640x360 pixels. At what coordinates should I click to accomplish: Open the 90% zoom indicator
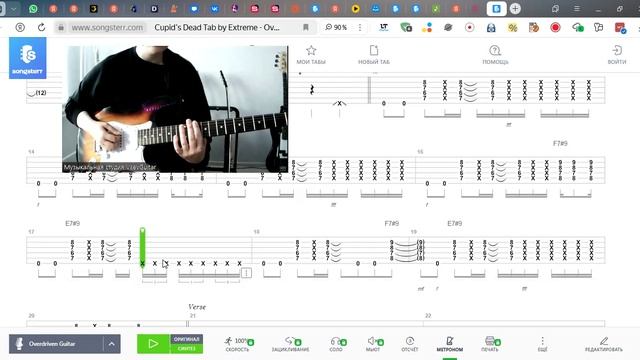[336, 27]
